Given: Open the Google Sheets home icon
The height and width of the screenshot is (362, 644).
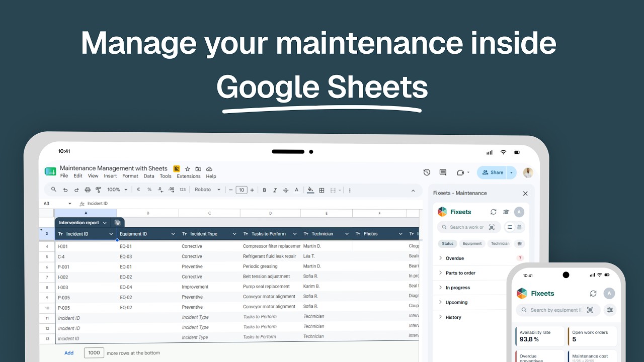Looking at the screenshot, I should click(50, 171).
